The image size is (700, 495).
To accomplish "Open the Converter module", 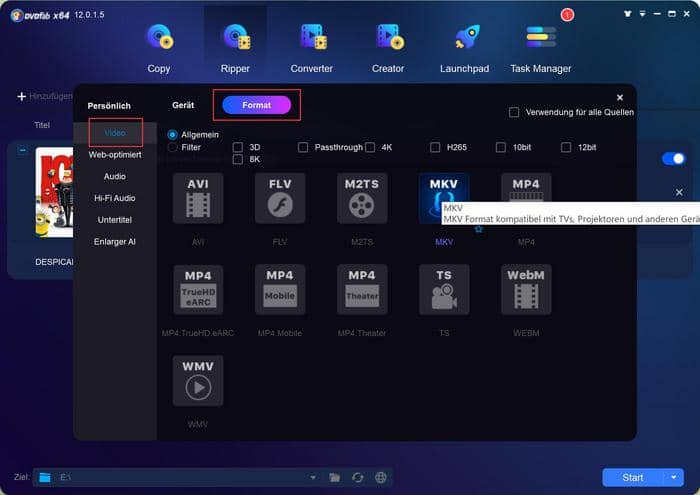I will click(x=312, y=48).
